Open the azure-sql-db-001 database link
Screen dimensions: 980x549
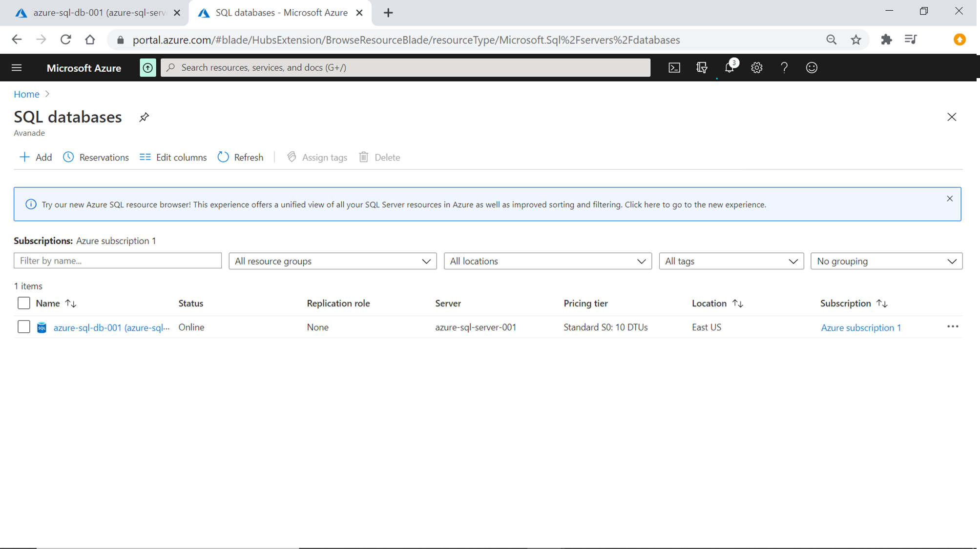point(111,327)
